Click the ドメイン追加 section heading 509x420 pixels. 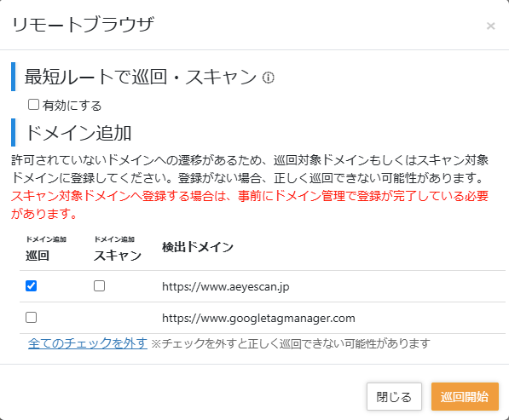coord(78,133)
